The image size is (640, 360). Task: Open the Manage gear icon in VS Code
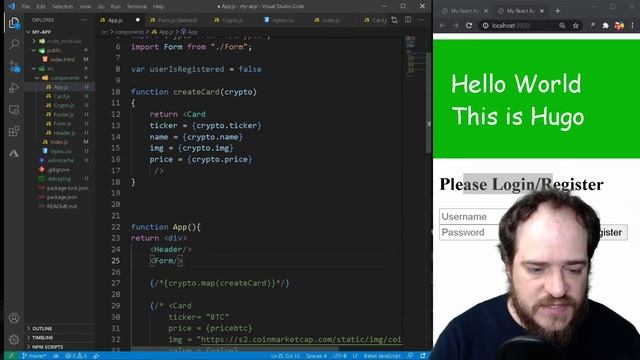point(14,339)
